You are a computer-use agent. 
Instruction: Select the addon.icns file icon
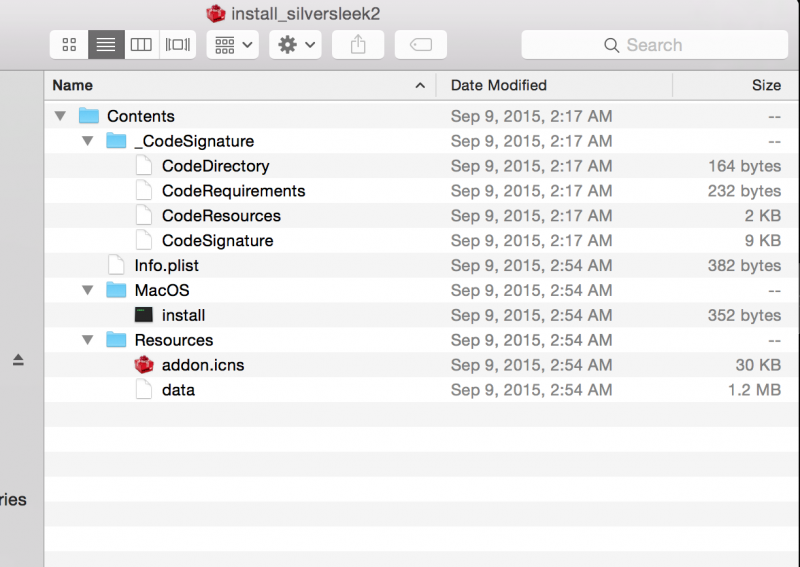coord(144,365)
